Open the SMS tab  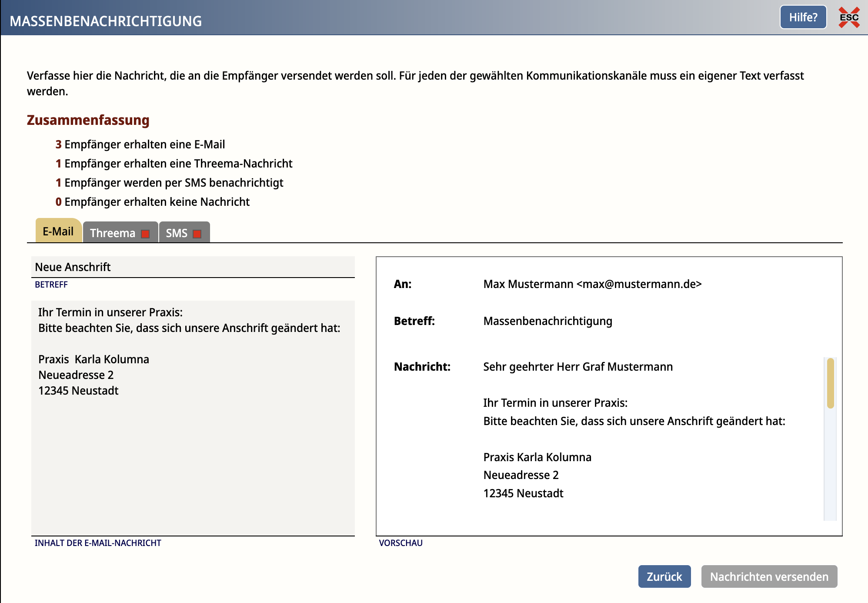pos(177,233)
